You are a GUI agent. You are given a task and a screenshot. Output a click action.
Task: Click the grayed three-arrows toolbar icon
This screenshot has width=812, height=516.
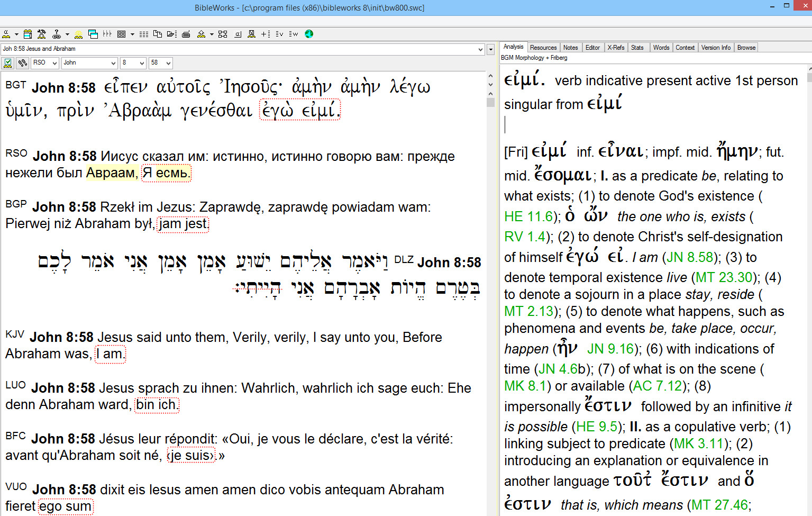(107, 34)
